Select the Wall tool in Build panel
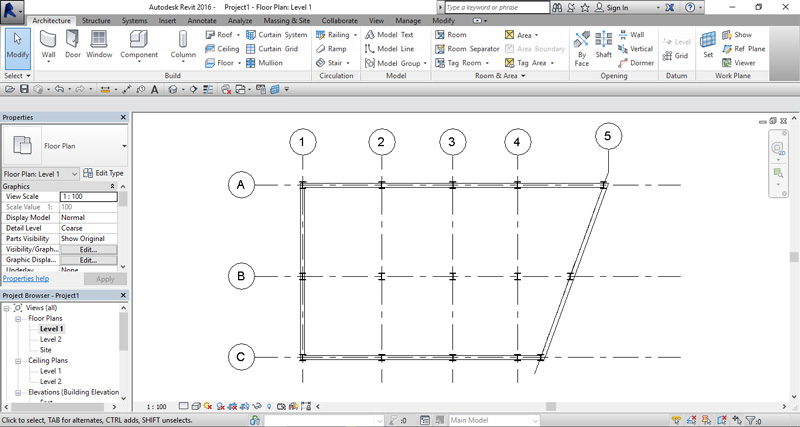 pyautogui.click(x=48, y=46)
